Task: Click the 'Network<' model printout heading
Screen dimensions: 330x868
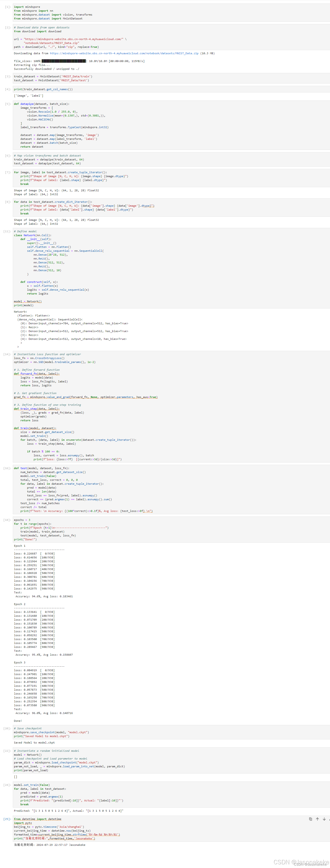Action: tap(20, 312)
